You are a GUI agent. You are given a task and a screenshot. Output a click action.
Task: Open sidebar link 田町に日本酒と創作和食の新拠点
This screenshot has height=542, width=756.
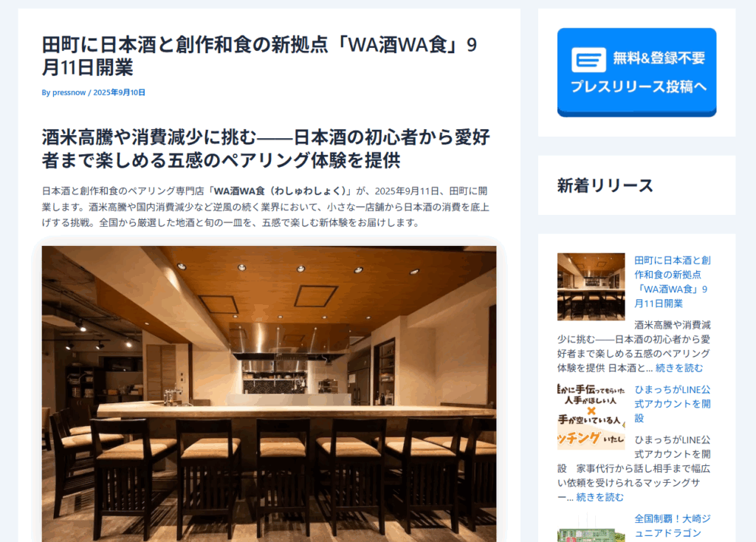pyautogui.click(x=672, y=282)
